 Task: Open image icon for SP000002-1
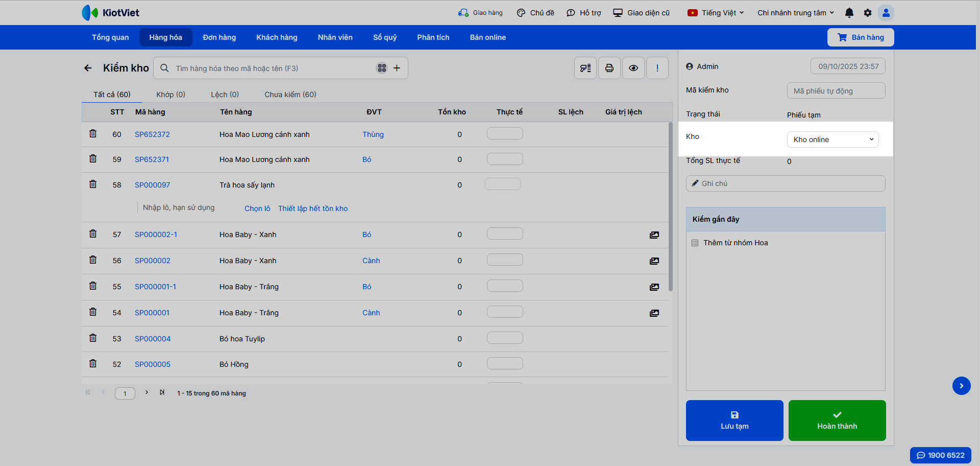tap(654, 235)
